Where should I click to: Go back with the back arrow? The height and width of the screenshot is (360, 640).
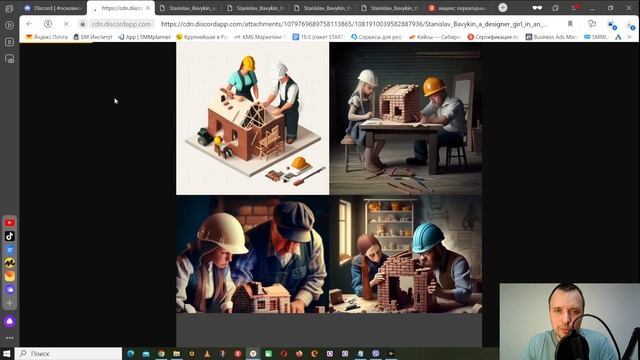pyautogui.click(x=29, y=24)
